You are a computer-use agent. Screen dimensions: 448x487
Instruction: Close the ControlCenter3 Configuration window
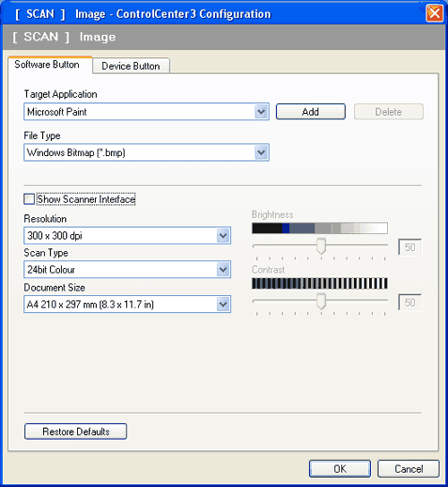click(435, 13)
